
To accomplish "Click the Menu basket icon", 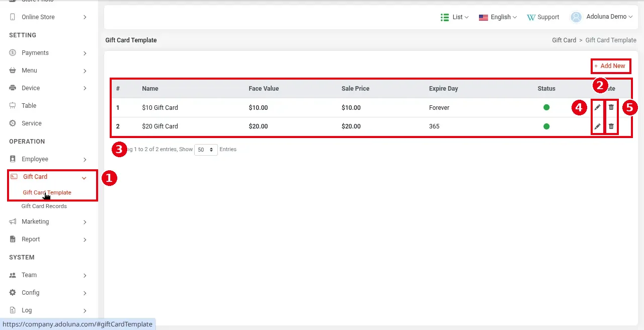I will [x=13, y=71].
